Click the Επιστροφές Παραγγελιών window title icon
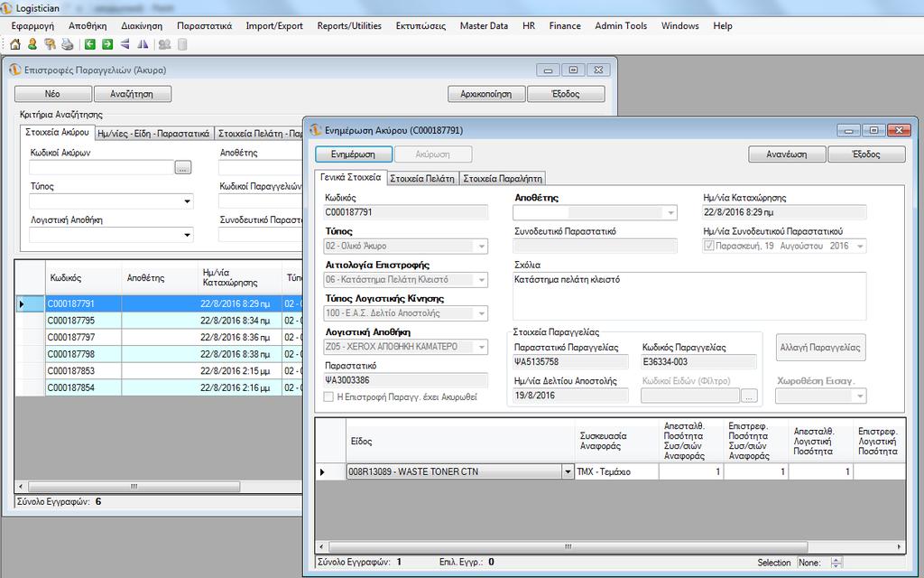924x578 pixels. (14, 70)
